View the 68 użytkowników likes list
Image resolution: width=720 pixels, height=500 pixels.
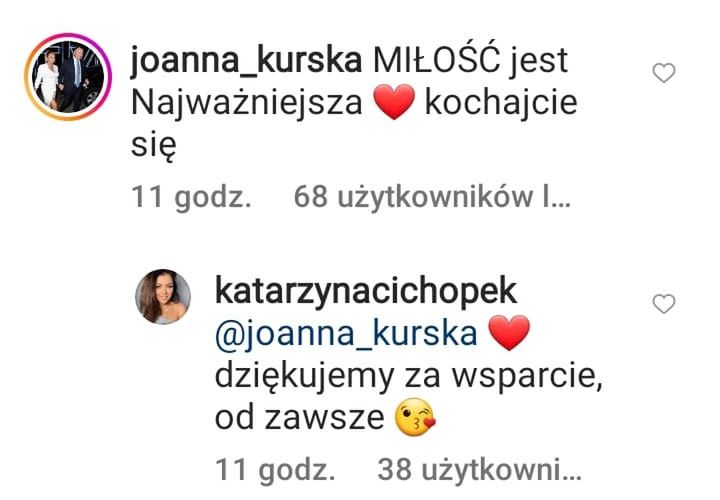point(432,197)
